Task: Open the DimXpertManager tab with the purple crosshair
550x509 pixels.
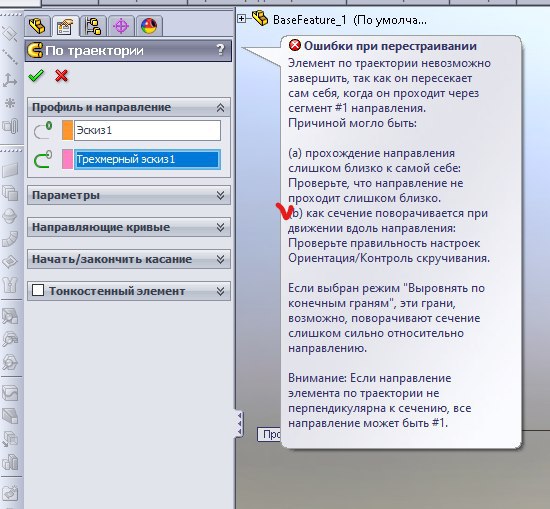Action: [121, 26]
